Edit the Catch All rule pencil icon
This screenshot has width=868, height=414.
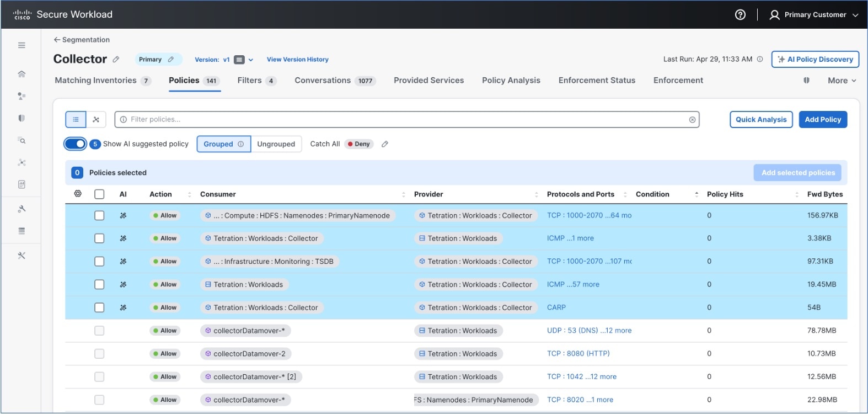[x=385, y=144]
